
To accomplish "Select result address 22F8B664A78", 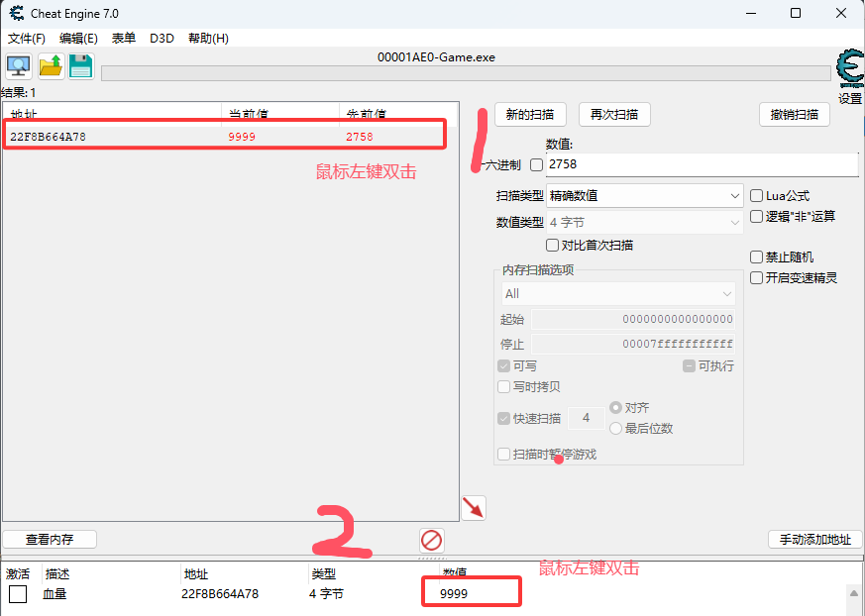I will pos(48,137).
